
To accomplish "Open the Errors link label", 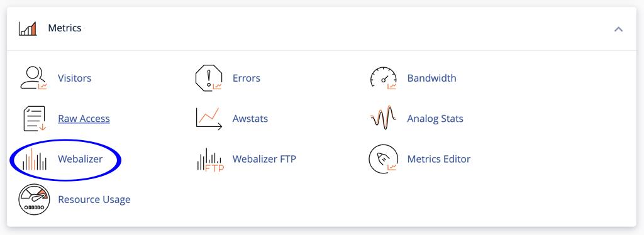I will point(247,78).
